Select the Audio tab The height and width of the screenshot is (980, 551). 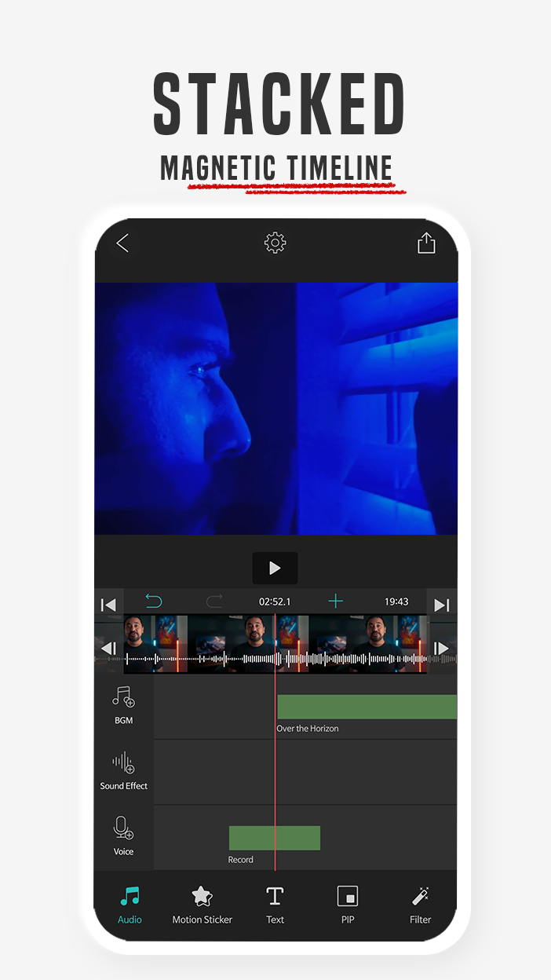pyautogui.click(x=130, y=905)
